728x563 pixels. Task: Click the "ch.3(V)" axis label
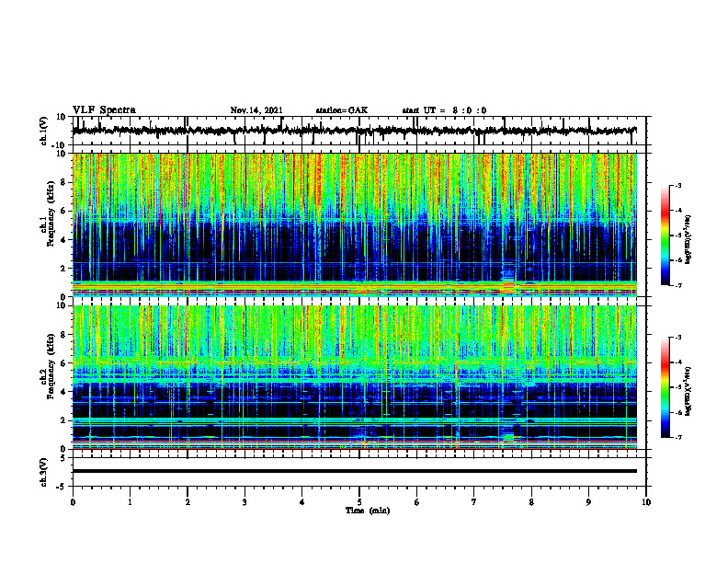point(43,472)
